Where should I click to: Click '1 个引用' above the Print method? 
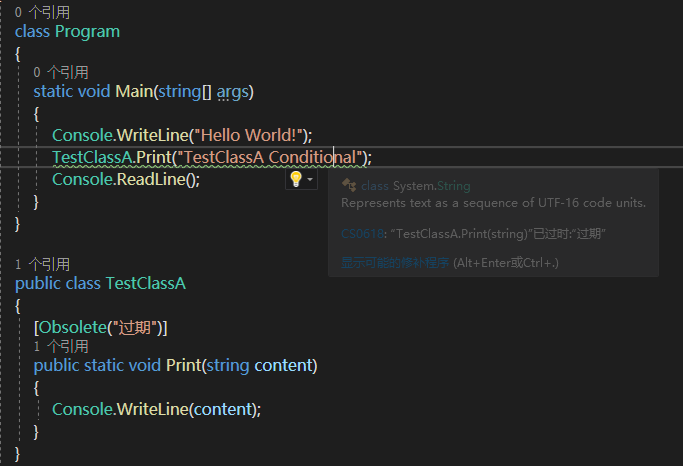pyautogui.click(x=61, y=346)
